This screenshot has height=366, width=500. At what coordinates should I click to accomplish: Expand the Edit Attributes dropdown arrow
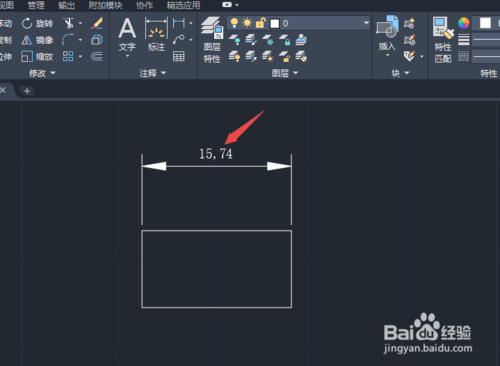click(x=422, y=56)
